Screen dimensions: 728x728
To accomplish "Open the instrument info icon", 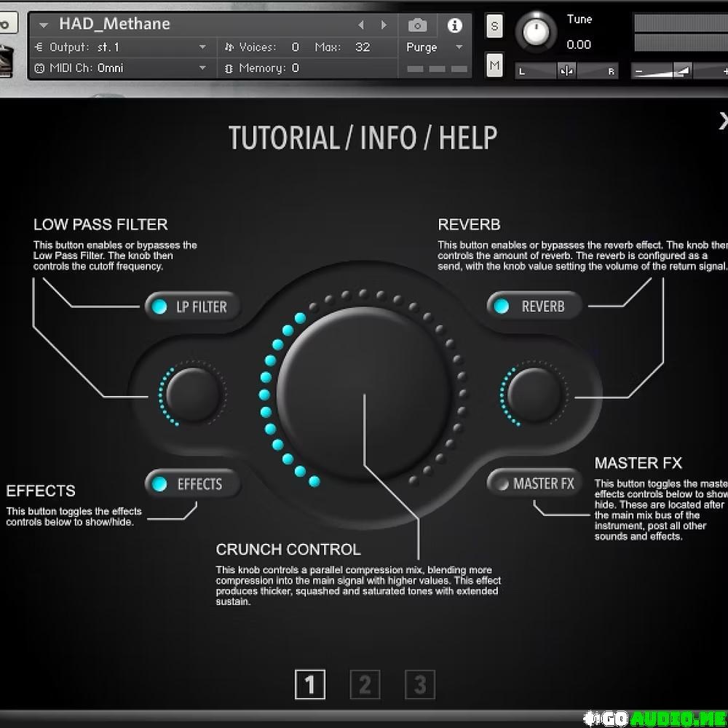I will click(x=455, y=25).
